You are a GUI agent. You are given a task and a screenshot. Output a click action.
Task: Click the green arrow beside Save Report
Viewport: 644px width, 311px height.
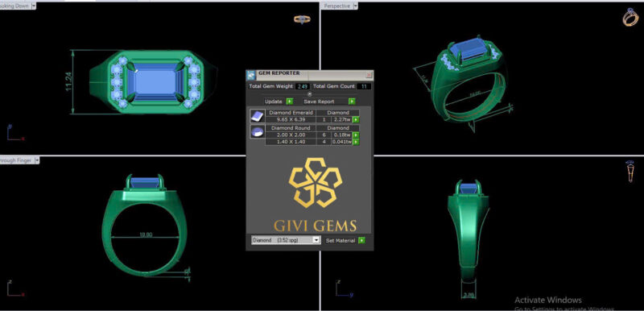pos(352,101)
